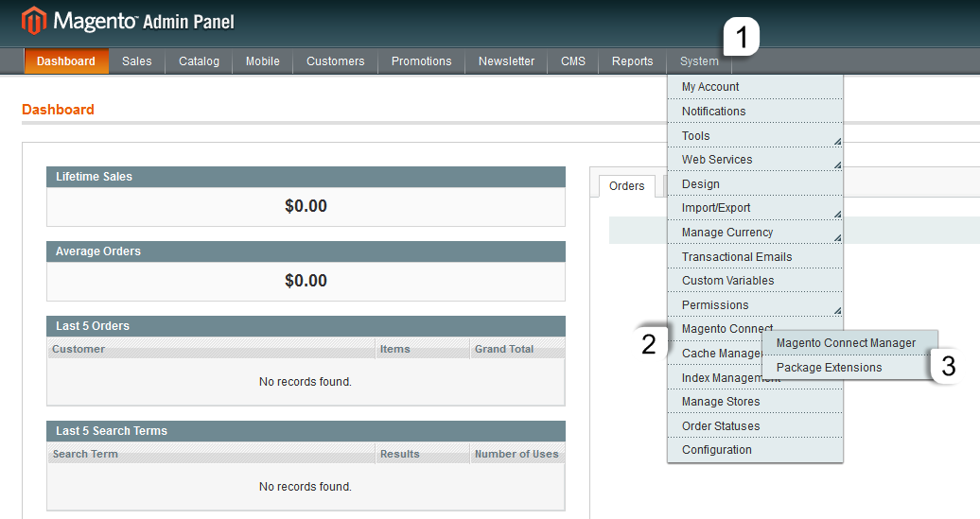Select Transactional Emails menu item
Viewport: 980px width, 519px height.
tap(755, 257)
